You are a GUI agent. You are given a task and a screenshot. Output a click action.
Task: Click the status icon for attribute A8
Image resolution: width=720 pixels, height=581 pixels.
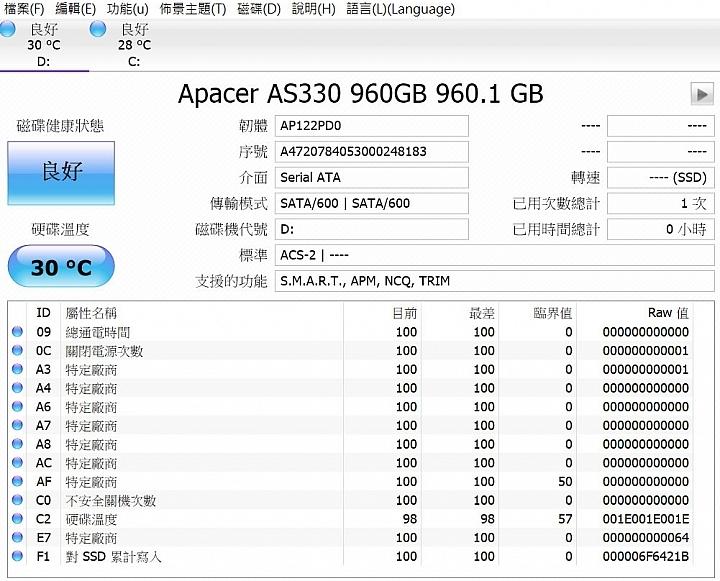[17, 443]
